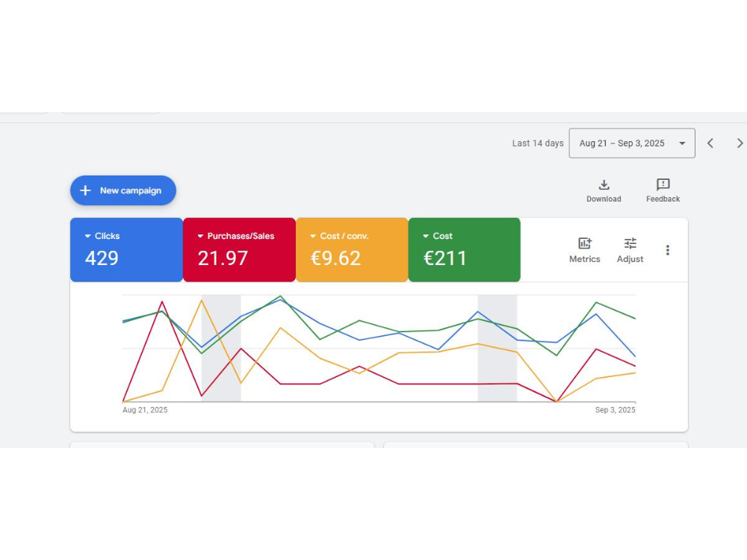Advance date range with right chevron icon
The image size is (747, 560).
pos(739,143)
